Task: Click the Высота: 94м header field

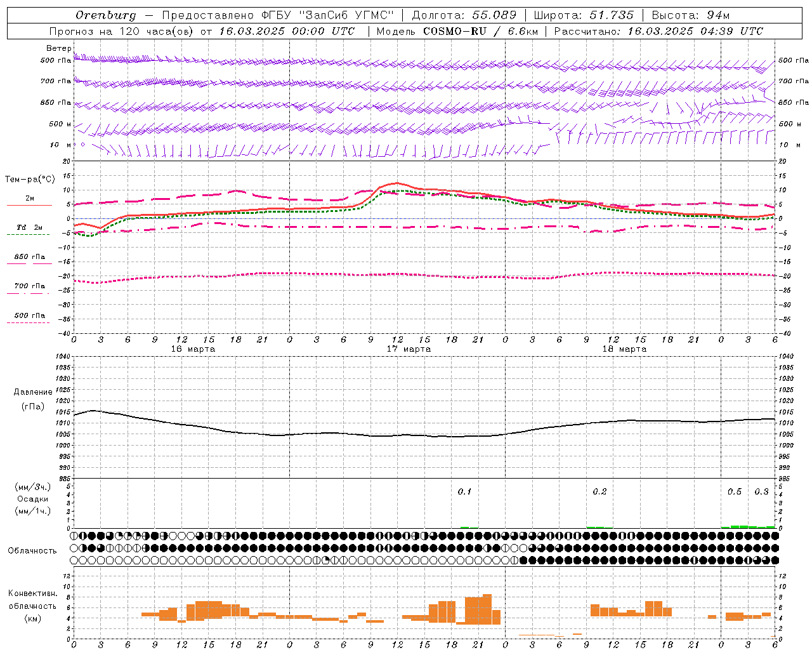Action: [x=691, y=15]
